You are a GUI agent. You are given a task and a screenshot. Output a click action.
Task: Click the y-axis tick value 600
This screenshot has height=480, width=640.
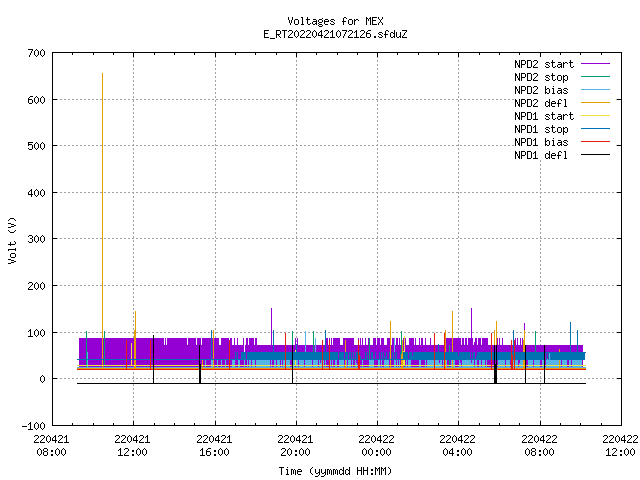point(36,100)
